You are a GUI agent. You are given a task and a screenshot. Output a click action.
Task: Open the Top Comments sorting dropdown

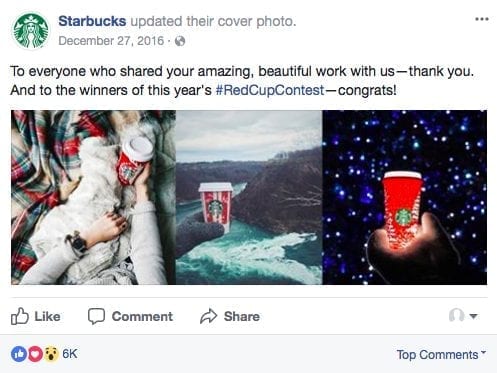point(441,355)
